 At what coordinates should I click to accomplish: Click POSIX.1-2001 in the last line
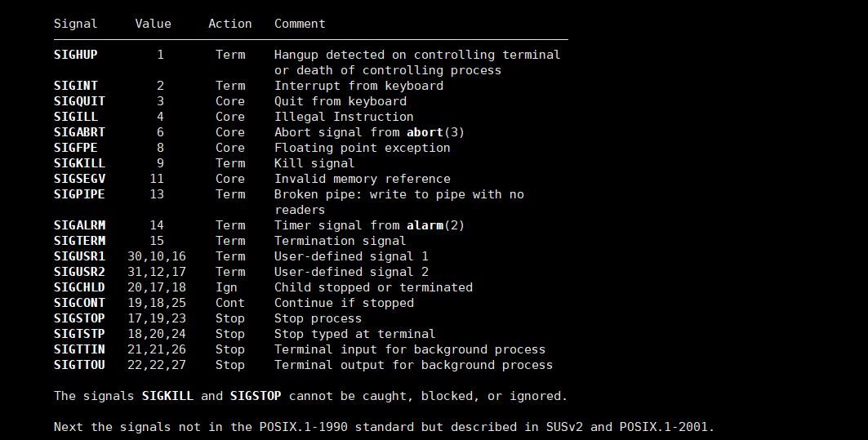(666, 427)
